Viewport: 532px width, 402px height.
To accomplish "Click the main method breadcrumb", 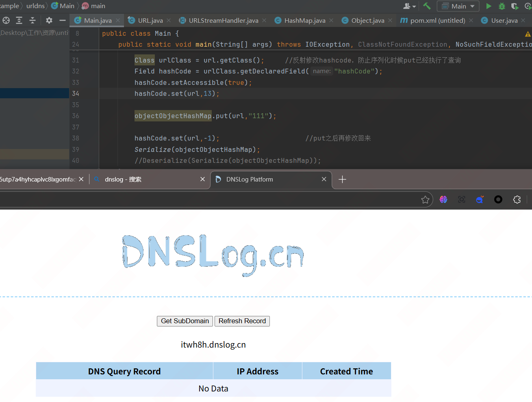I will [x=94, y=6].
